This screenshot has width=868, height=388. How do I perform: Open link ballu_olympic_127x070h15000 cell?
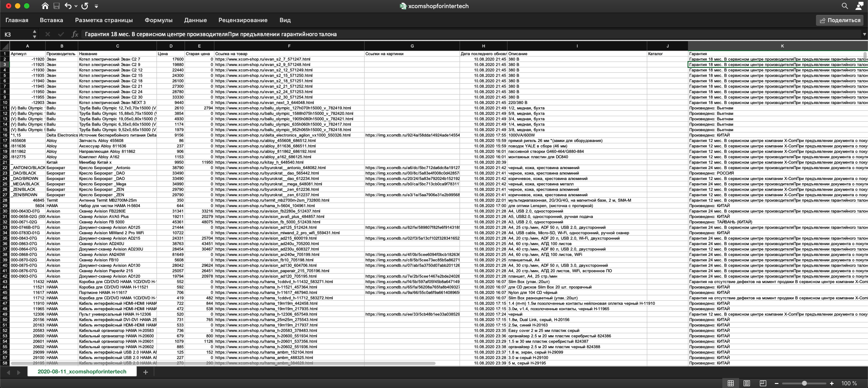[x=289, y=108]
